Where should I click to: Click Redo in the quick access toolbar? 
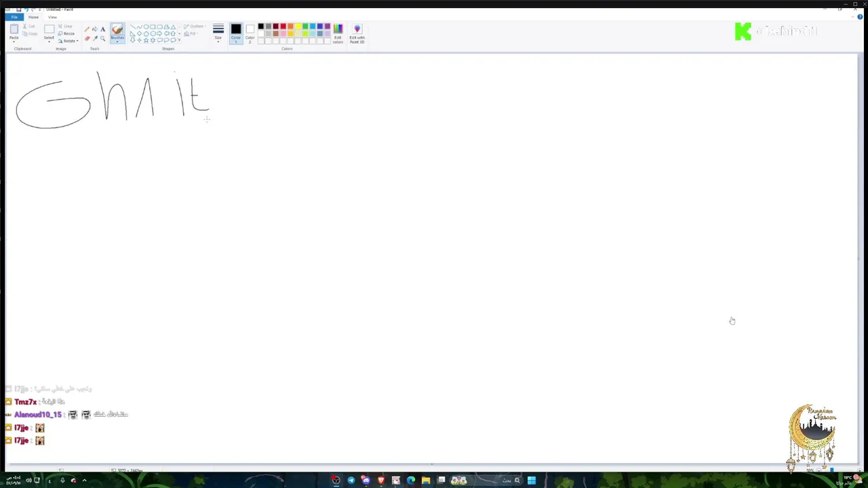click(x=33, y=9)
